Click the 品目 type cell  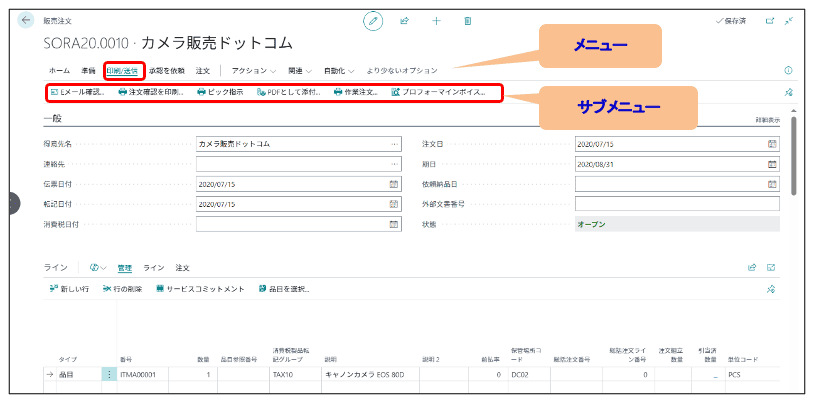78,374
